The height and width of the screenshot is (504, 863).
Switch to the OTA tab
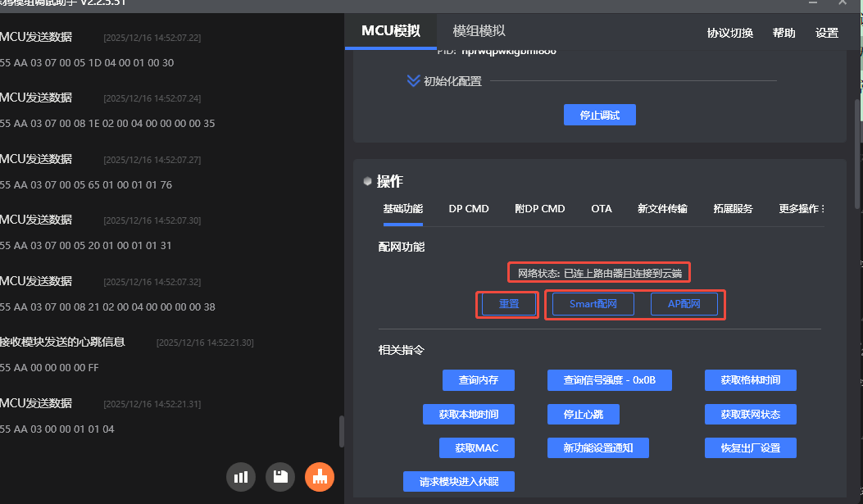coord(602,209)
